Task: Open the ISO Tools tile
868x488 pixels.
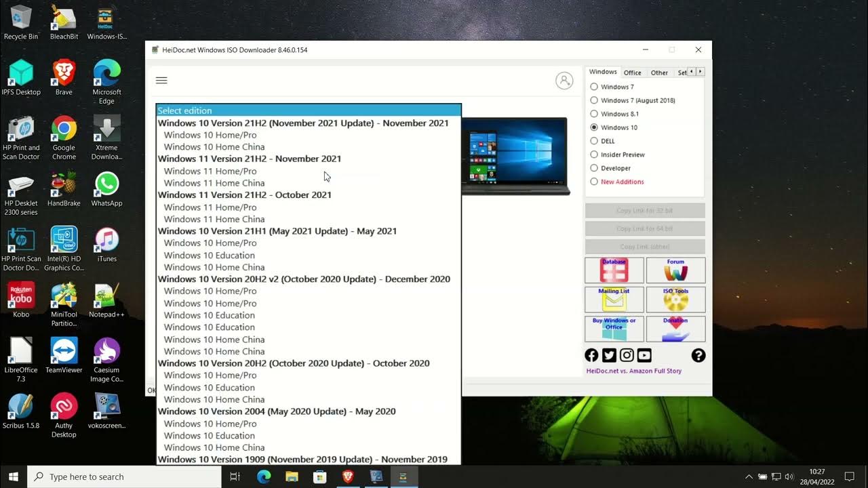Action: (675, 300)
